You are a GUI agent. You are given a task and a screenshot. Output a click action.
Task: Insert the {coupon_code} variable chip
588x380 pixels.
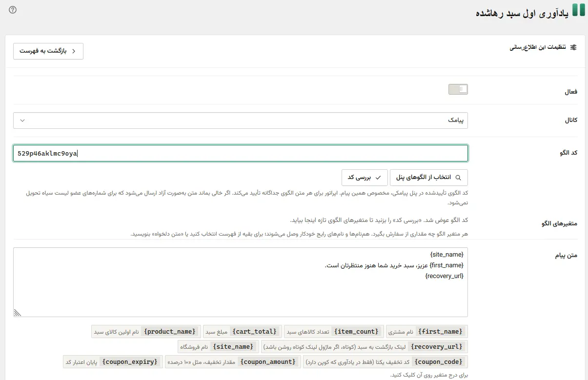click(385, 362)
